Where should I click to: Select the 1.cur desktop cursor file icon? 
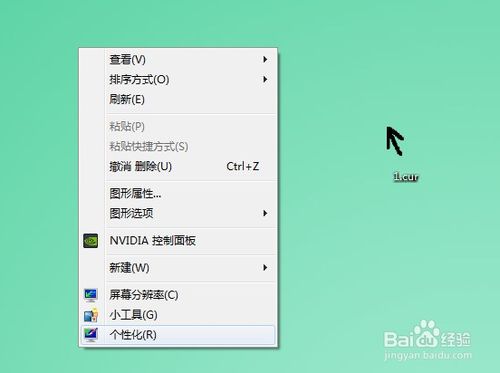click(395, 141)
